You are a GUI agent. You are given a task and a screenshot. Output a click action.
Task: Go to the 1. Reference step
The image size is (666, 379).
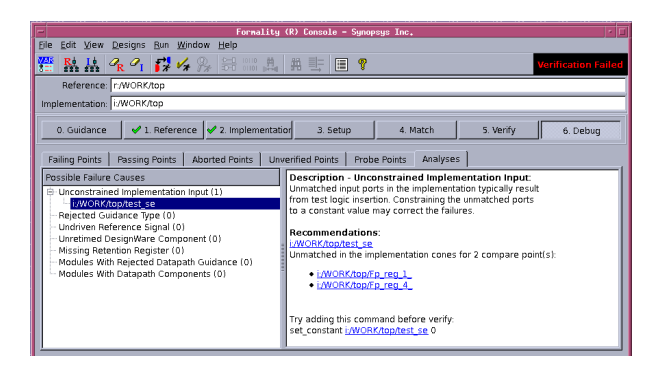click(164, 130)
